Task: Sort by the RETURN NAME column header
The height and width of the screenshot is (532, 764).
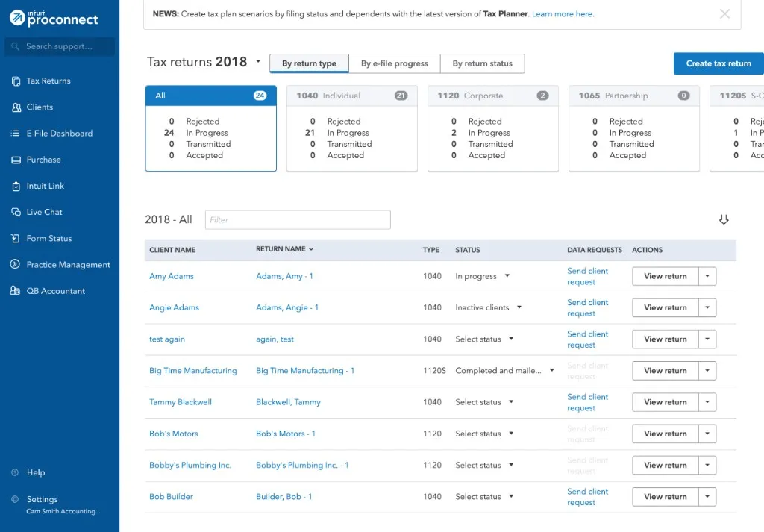Action: 285,249
